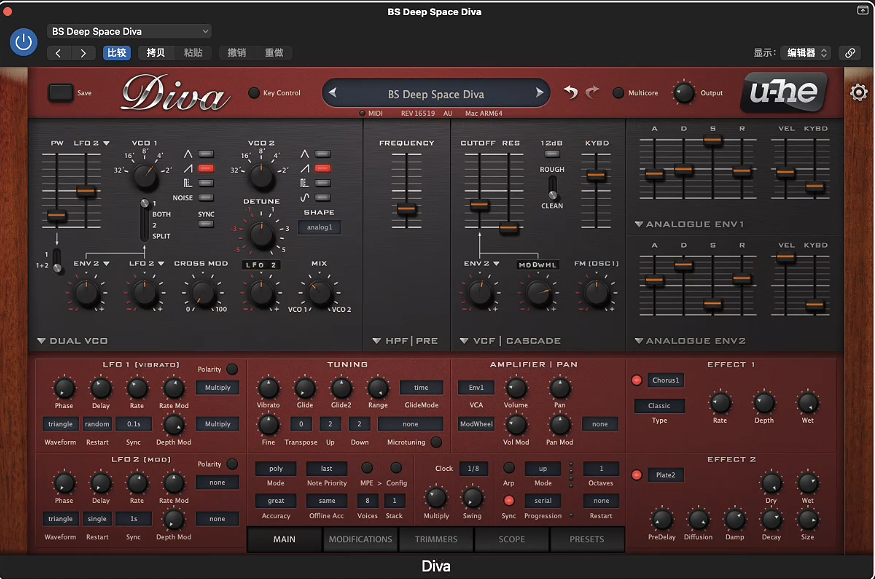Click the VCO Mix knob
The height and width of the screenshot is (579, 875).
click(x=319, y=292)
